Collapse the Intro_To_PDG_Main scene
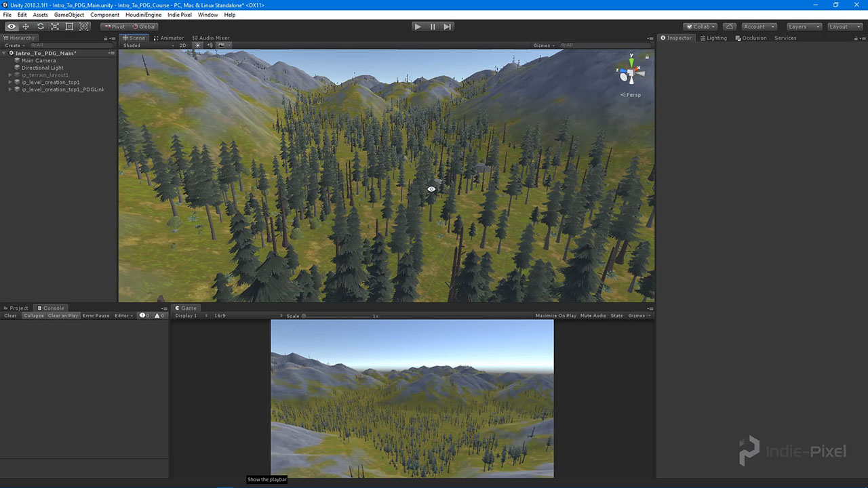This screenshot has width=868, height=488. click(5, 53)
